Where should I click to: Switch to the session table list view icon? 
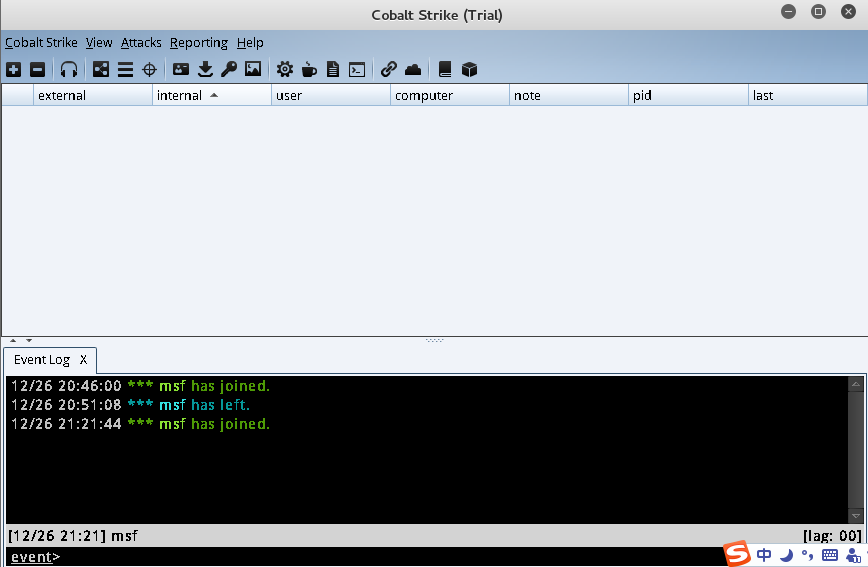[x=125, y=69]
